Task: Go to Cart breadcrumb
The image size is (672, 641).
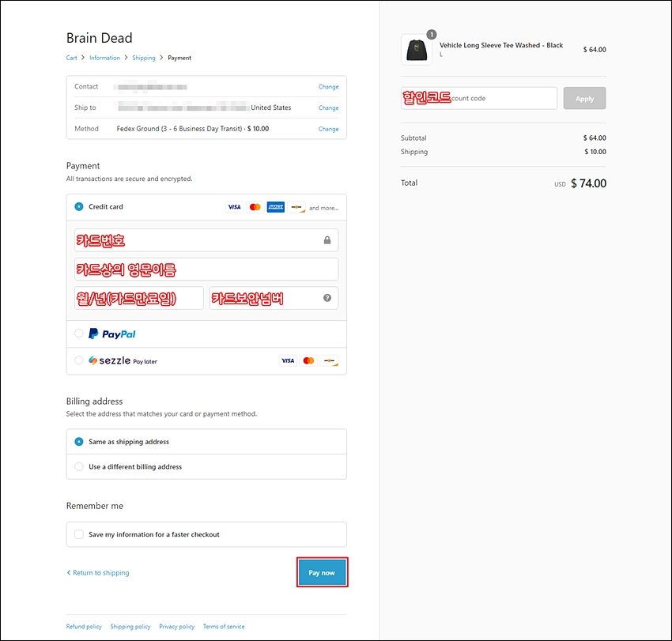Action: tap(72, 58)
